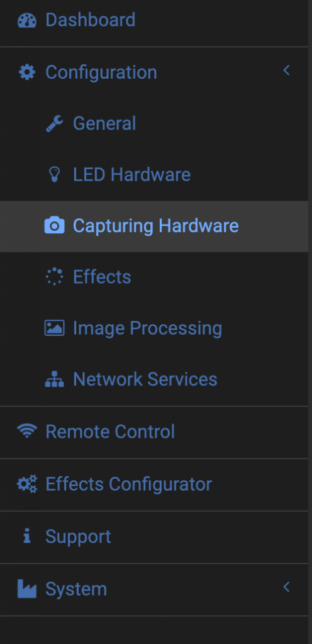This screenshot has height=644, width=312.
Task: Click the Effects Configurator gears icon
Action: [27, 484]
